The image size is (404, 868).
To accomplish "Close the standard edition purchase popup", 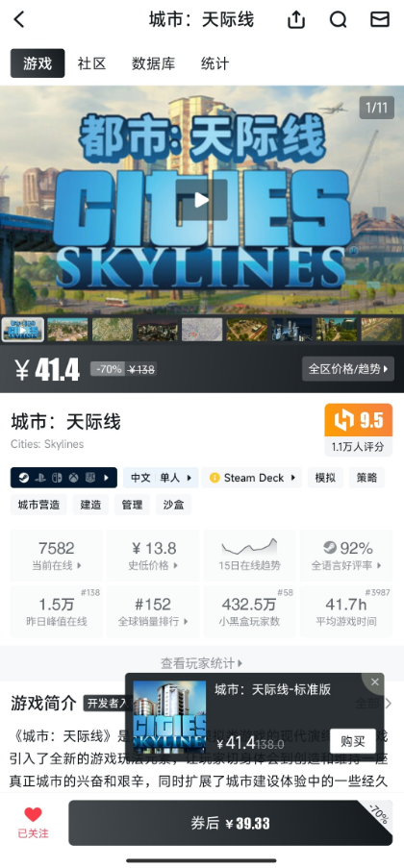I will [x=375, y=682].
